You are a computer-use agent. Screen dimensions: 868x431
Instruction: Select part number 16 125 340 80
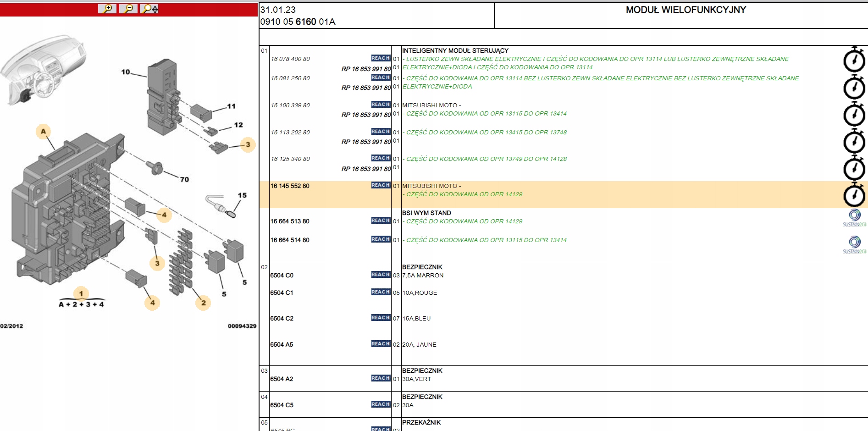click(x=290, y=159)
